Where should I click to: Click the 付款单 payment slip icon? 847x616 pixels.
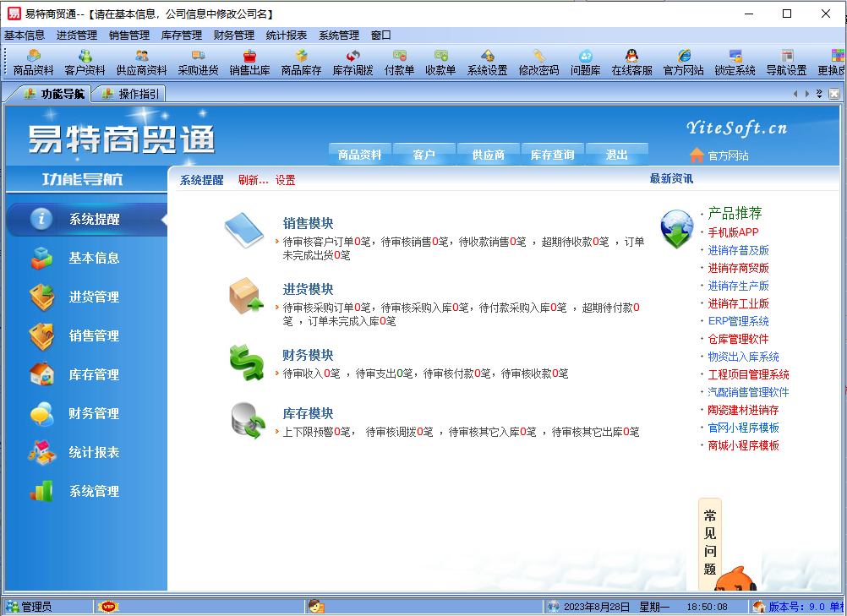400,62
